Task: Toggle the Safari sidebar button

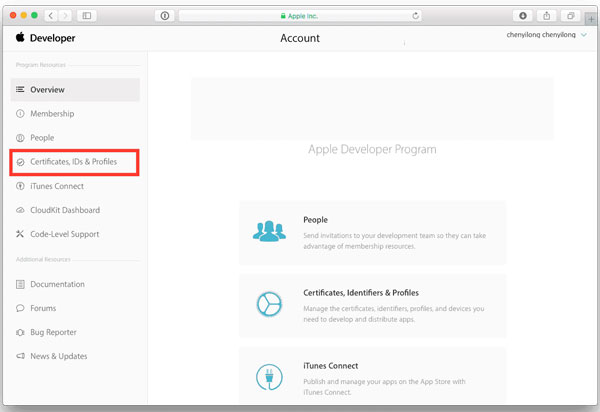Action: (x=87, y=16)
